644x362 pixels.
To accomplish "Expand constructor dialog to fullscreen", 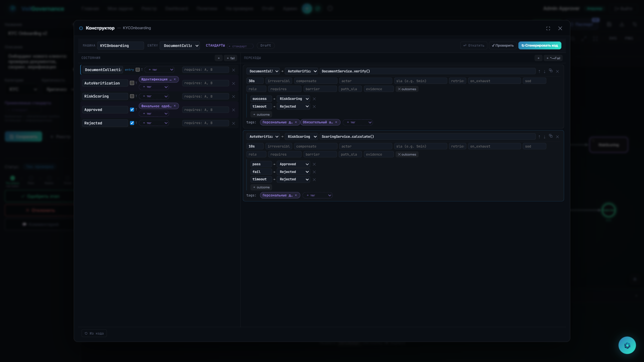I will tap(548, 28).
